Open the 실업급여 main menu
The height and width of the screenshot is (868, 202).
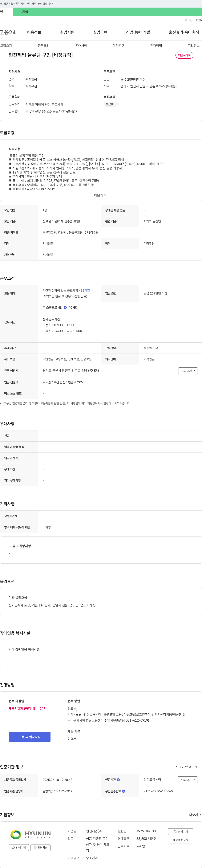[x=100, y=32]
